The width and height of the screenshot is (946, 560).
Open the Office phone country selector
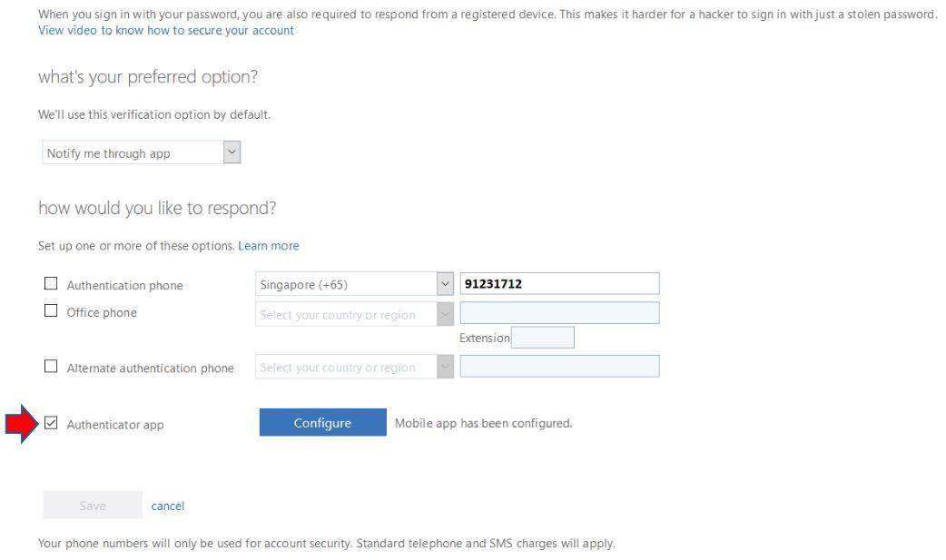click(x=354, y=314)
